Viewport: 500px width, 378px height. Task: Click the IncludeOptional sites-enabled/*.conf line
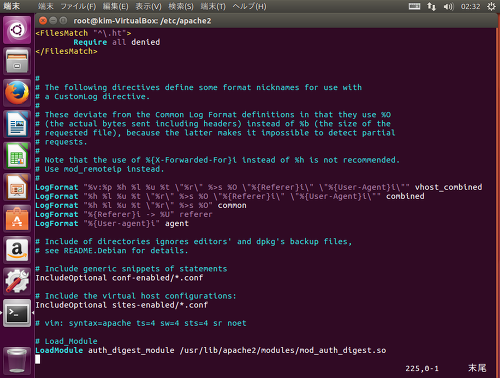pos(121,305)
